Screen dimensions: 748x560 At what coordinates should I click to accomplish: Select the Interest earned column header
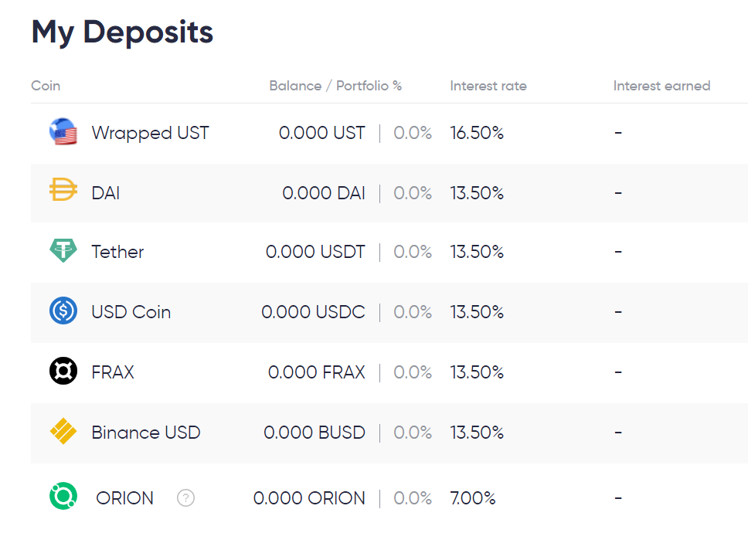[661, 86]
